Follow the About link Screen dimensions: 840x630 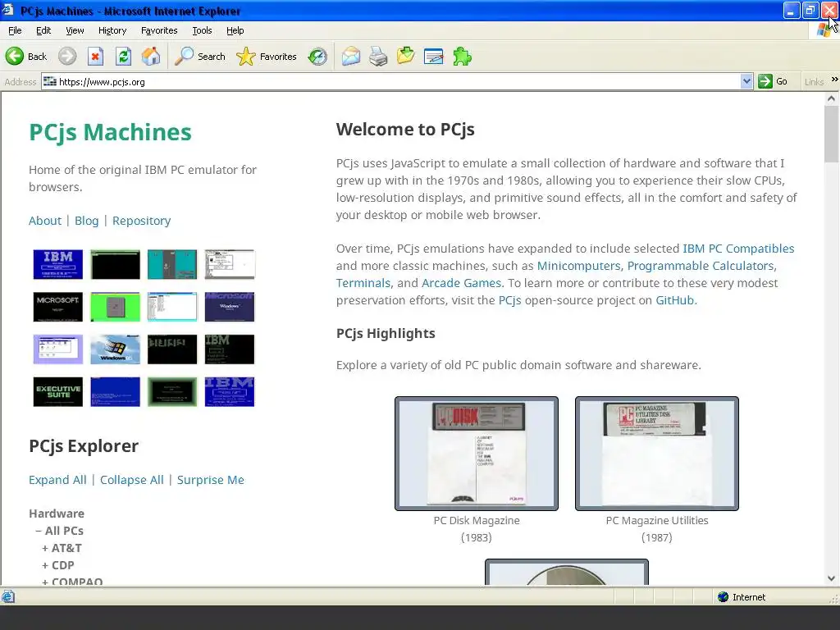[45, 221]
